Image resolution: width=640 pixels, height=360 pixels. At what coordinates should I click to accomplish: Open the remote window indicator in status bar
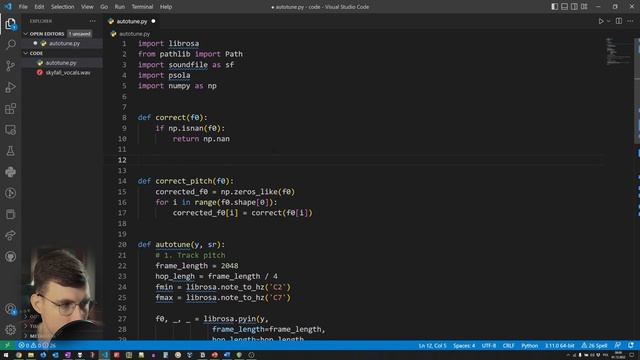click(x=7, y=345)
